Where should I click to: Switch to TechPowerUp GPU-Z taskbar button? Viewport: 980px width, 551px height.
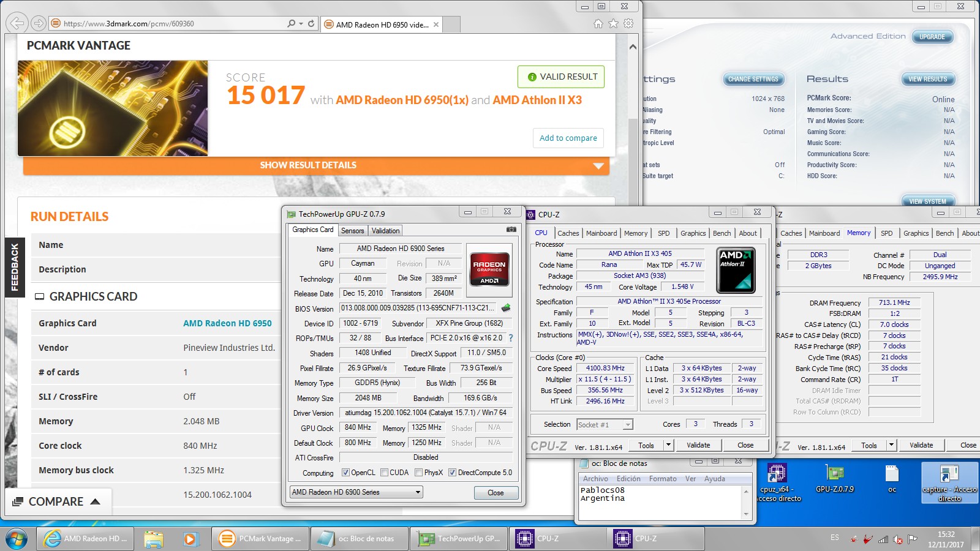[460, 539]
